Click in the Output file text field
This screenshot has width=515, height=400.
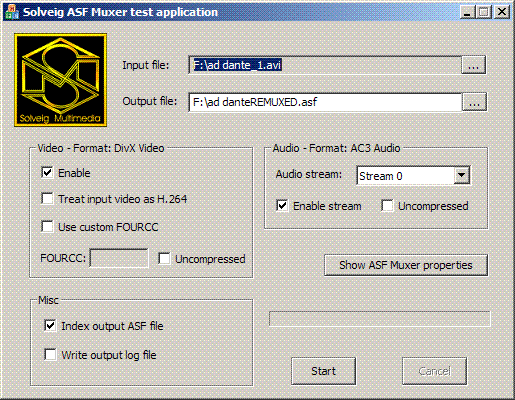pyautogui.click(x=325, y=102)
